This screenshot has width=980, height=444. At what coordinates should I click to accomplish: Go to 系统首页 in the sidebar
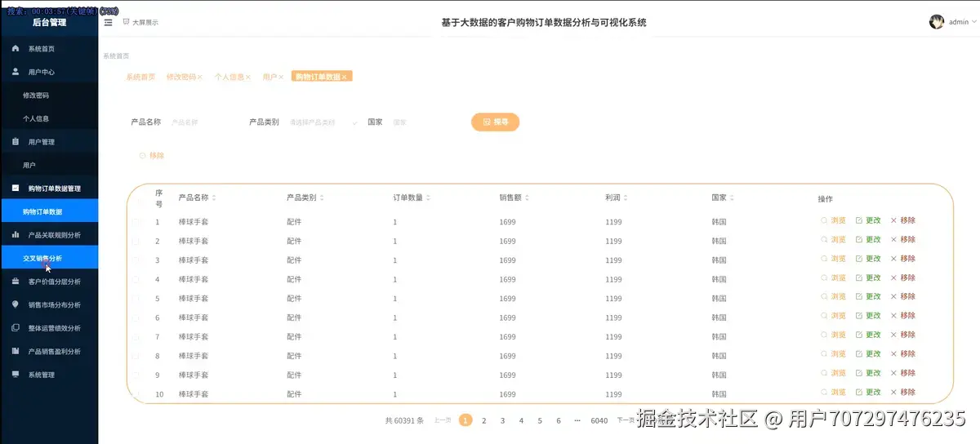[x=49, y=49]
